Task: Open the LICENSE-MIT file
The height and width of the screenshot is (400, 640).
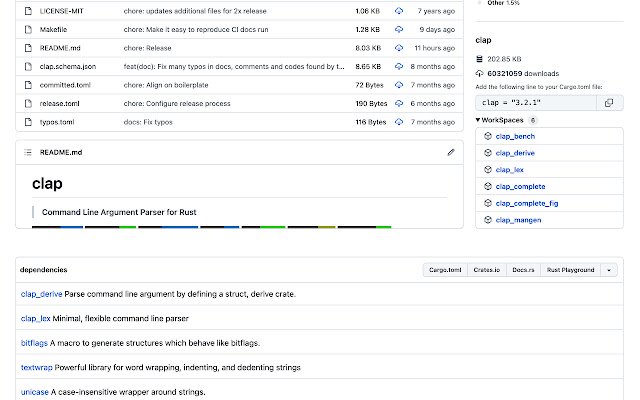Action: coord(62,11)
